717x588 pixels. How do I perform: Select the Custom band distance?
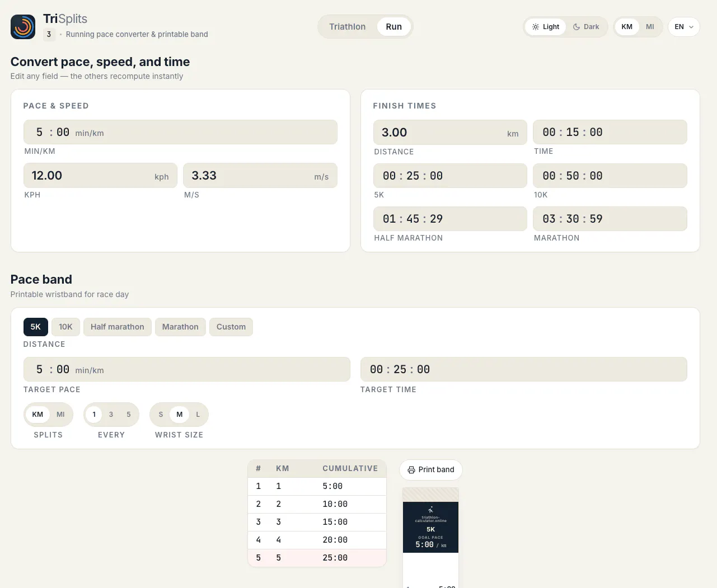(x=231, y=327)
